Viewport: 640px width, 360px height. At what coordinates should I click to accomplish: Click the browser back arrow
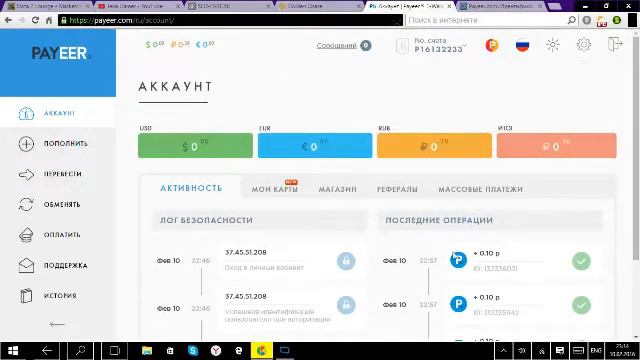pyautogui.click(x=8, y=20)
